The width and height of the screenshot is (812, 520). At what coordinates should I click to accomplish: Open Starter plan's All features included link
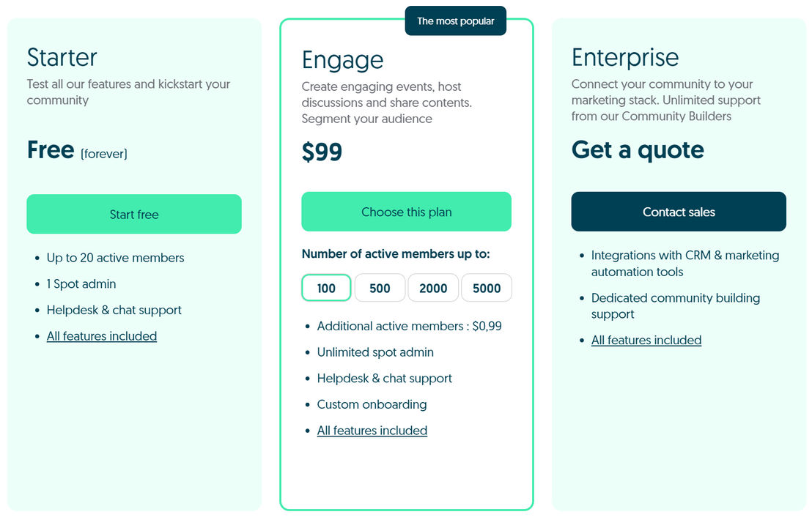tap(101, 336)
